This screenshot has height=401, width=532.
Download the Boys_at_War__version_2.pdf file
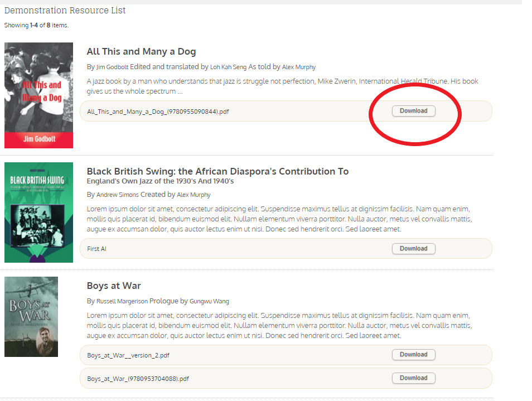tap(413, 355)
